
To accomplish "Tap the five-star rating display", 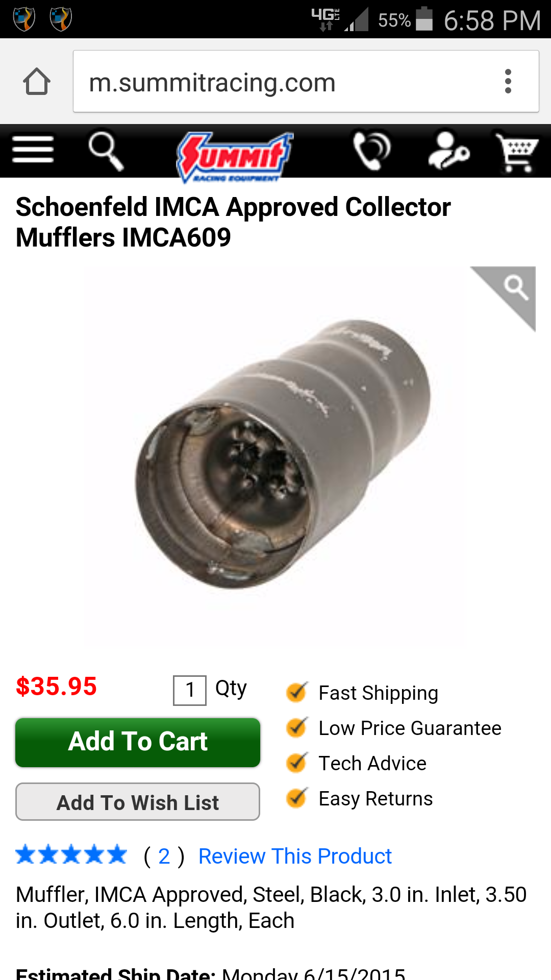I will point(71,854).
